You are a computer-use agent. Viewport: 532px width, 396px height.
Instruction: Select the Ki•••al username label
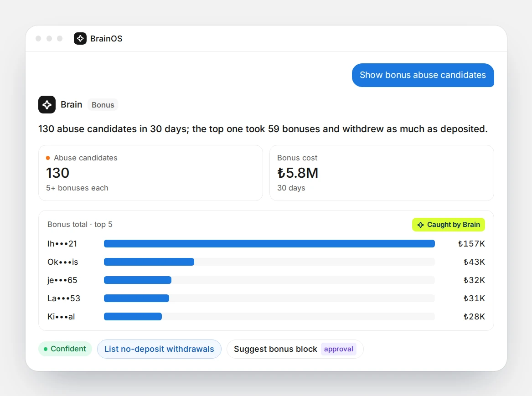coord(61,317)
